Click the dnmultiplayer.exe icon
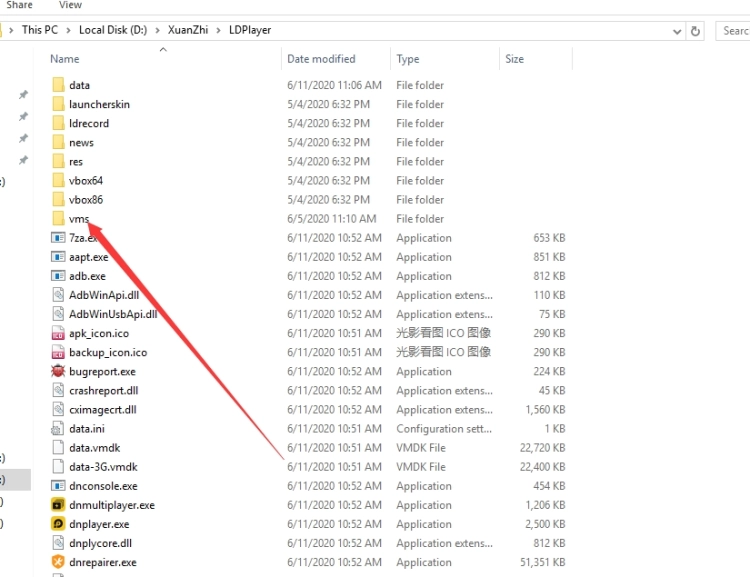 click(x=58, y=505)
